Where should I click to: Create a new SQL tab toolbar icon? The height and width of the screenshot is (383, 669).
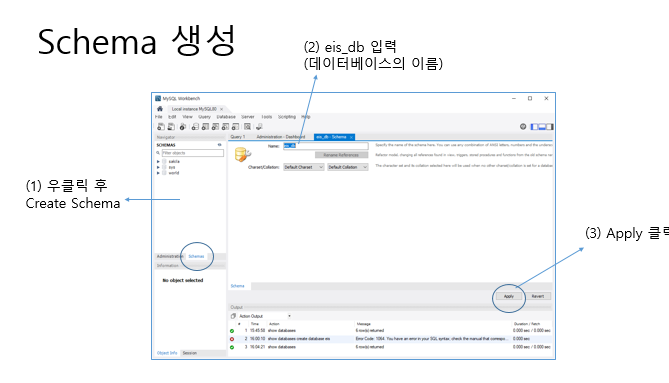161,127
